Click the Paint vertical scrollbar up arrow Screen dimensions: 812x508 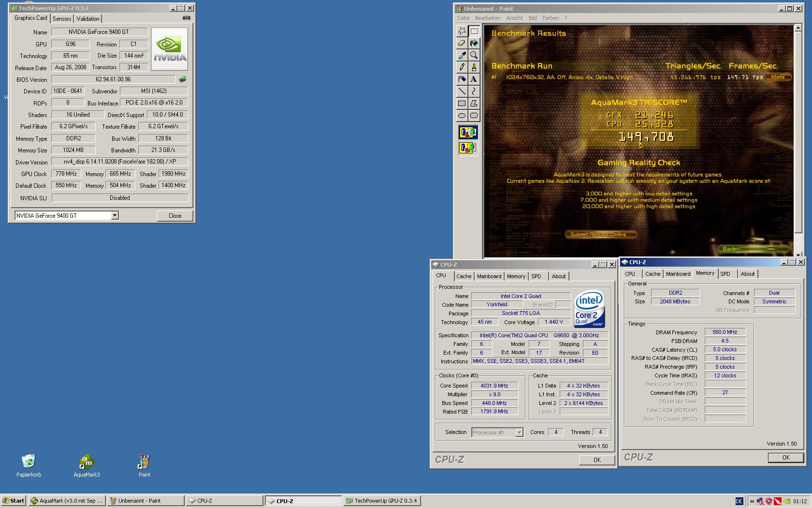[x=797, y=29]
